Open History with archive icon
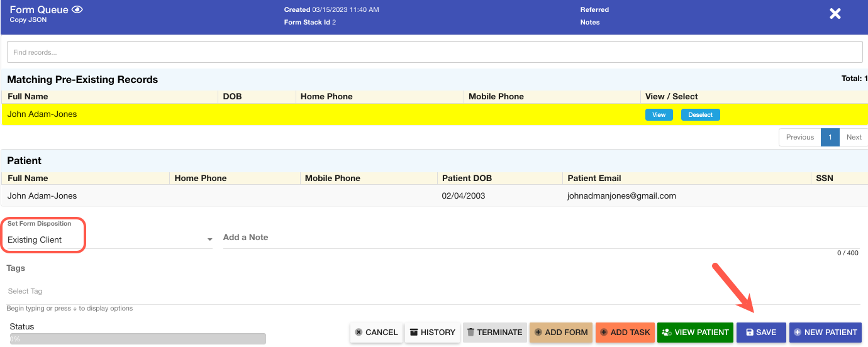This screenshot has height=347, width=868. (x=432, y=333)
